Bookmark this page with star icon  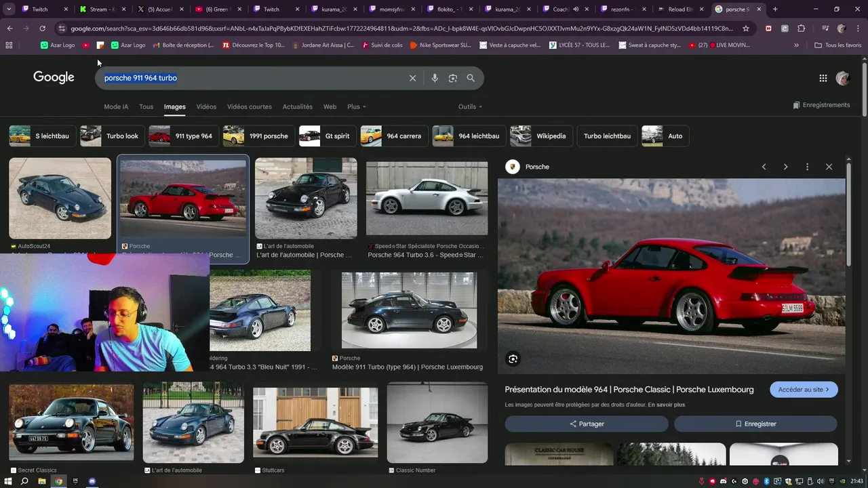pos(746,28)
